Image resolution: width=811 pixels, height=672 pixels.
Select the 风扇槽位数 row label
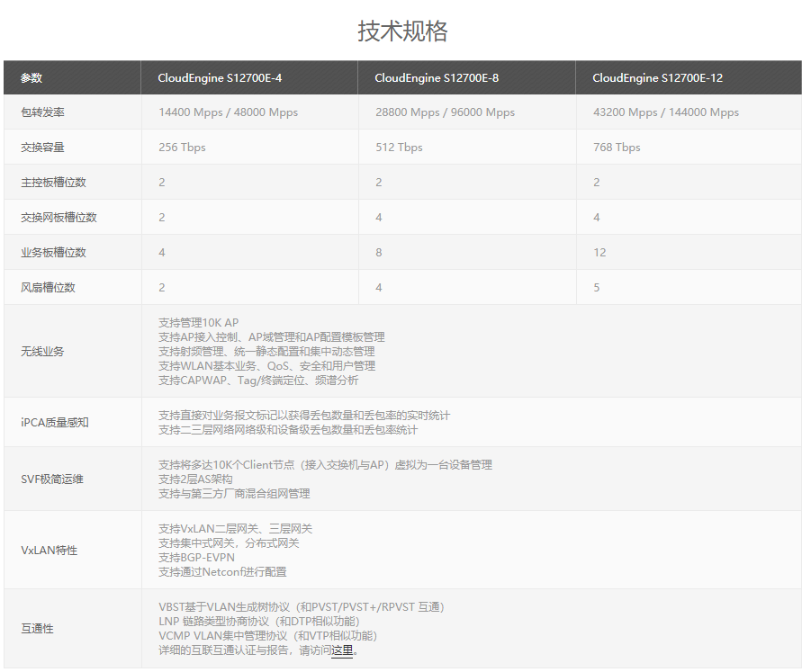coord(48,287)
